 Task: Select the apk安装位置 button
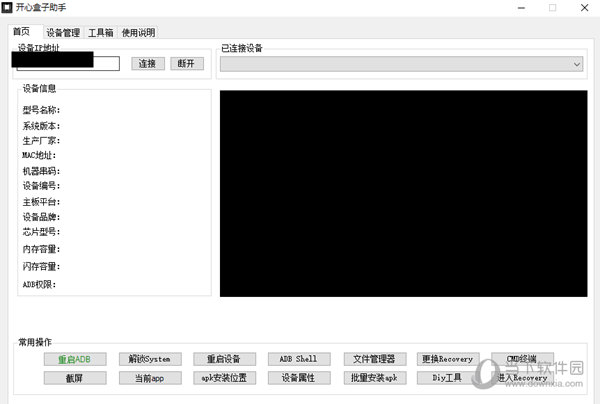click(x=224, y=377)
